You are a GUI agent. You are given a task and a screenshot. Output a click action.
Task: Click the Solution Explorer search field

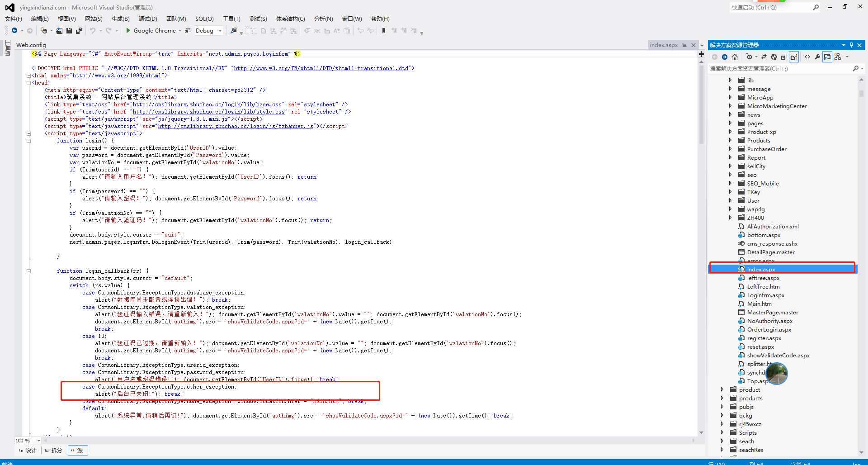click(x=780, y=68)
